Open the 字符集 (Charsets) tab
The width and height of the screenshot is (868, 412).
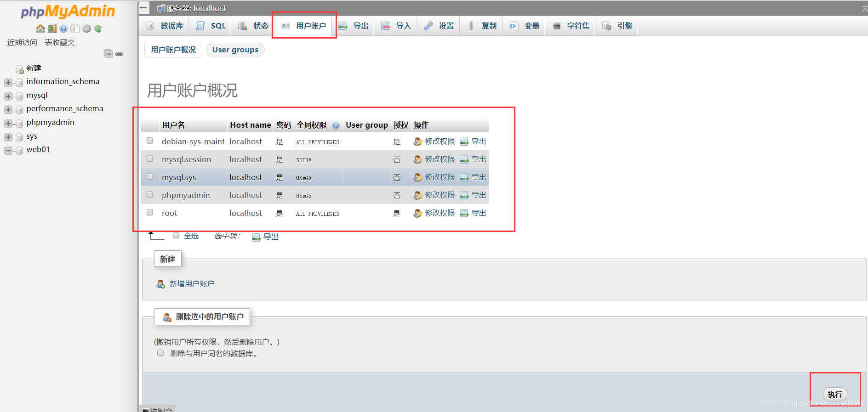click(571, 26)
